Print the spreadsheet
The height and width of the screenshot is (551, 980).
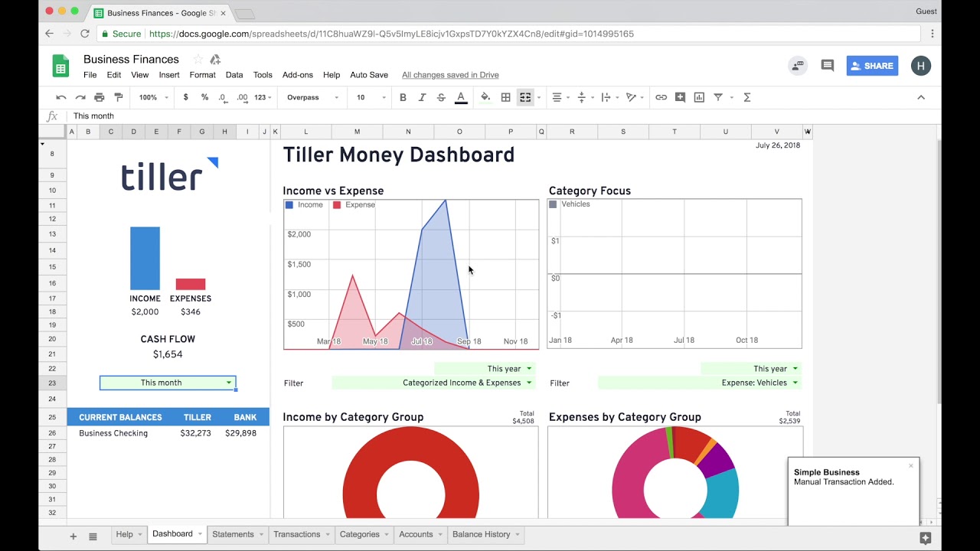[100, 97]
